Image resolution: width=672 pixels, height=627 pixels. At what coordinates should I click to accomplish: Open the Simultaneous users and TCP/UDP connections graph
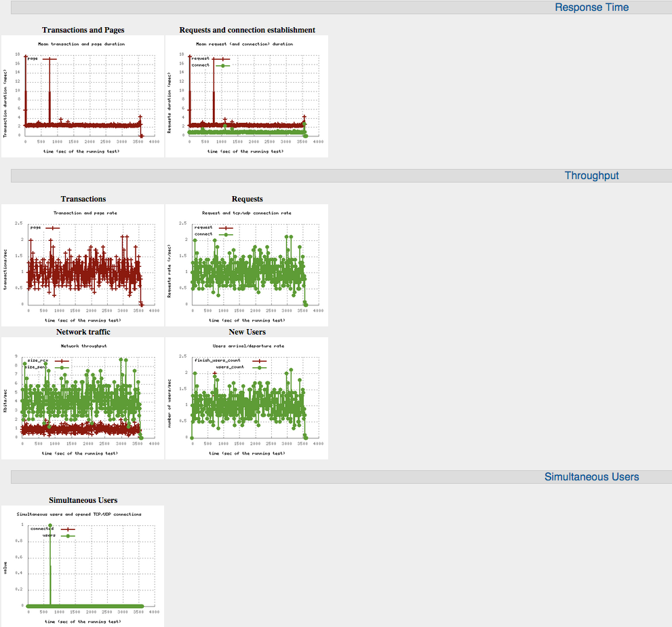[x=83, y=566]
